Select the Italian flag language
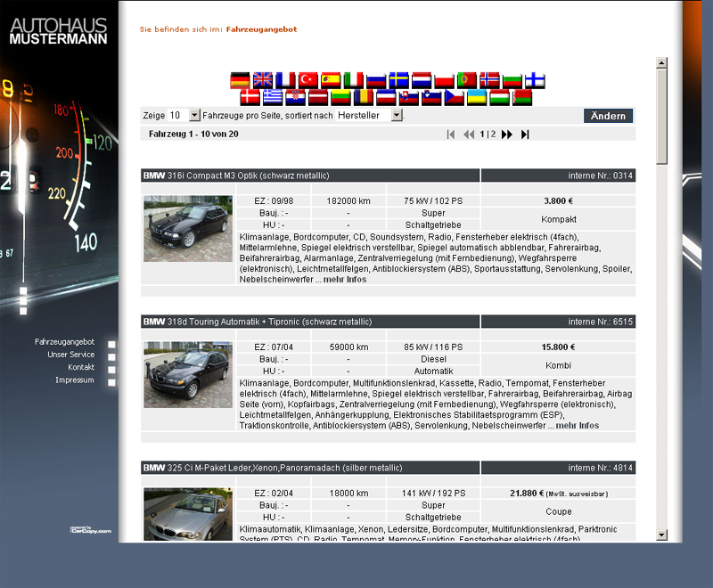713x588 pixels. tap(353, 80)
